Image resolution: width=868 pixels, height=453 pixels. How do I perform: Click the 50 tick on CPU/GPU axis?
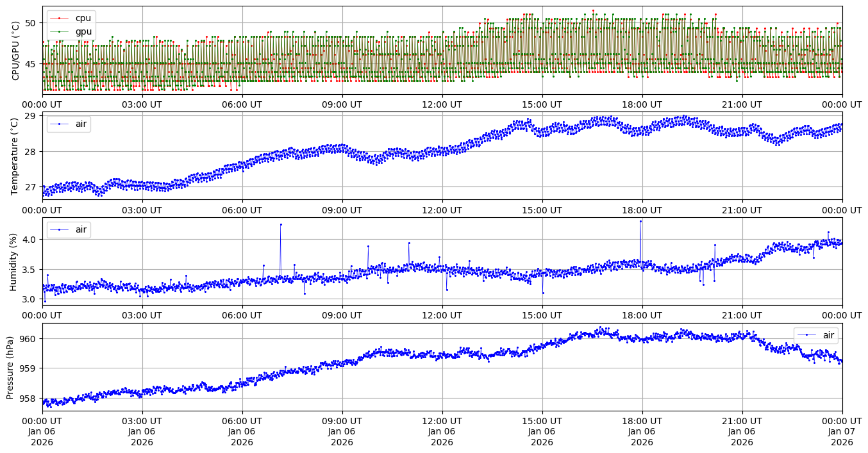coord(31,23)
